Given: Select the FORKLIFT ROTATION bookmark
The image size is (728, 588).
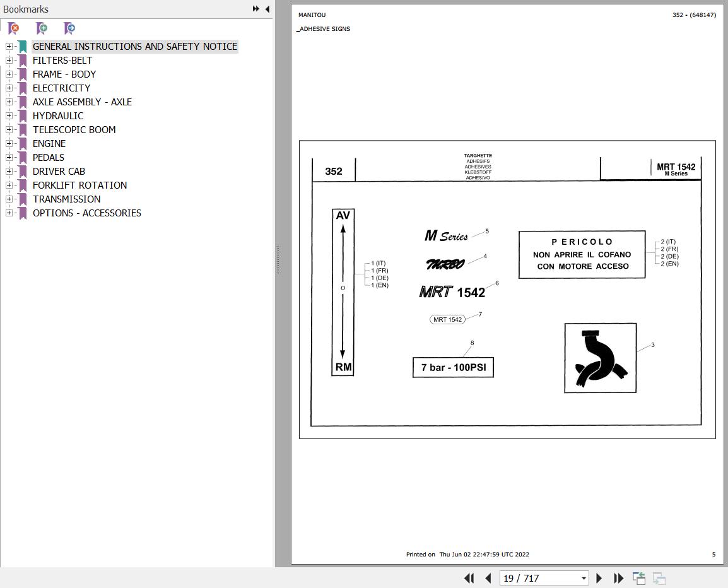Looking at the screenshot, I should pyautogui.click(x=80, y=185).
